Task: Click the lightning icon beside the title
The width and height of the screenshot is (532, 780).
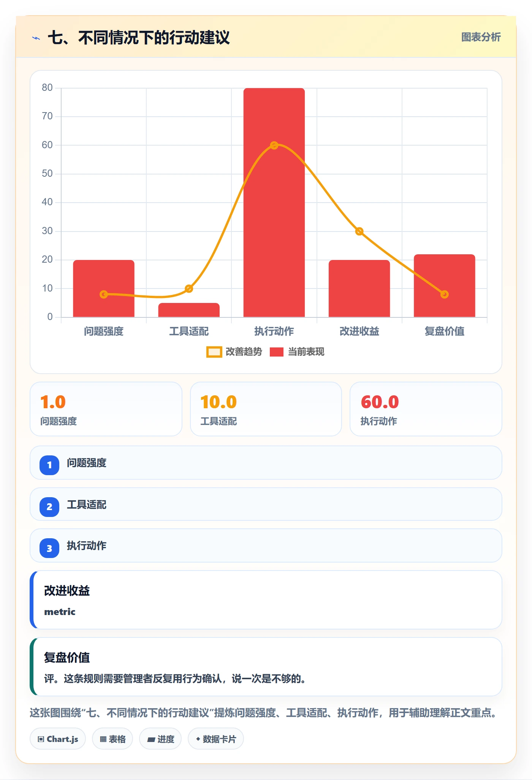Action: (x=36, y=38)
